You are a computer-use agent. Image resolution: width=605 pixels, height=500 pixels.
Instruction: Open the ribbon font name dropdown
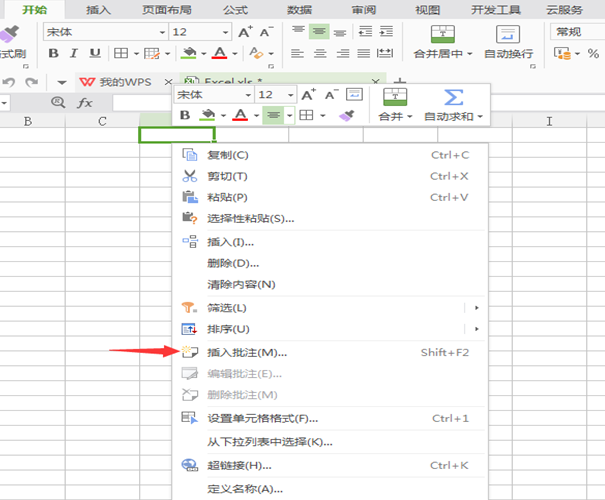click(162, 32)
